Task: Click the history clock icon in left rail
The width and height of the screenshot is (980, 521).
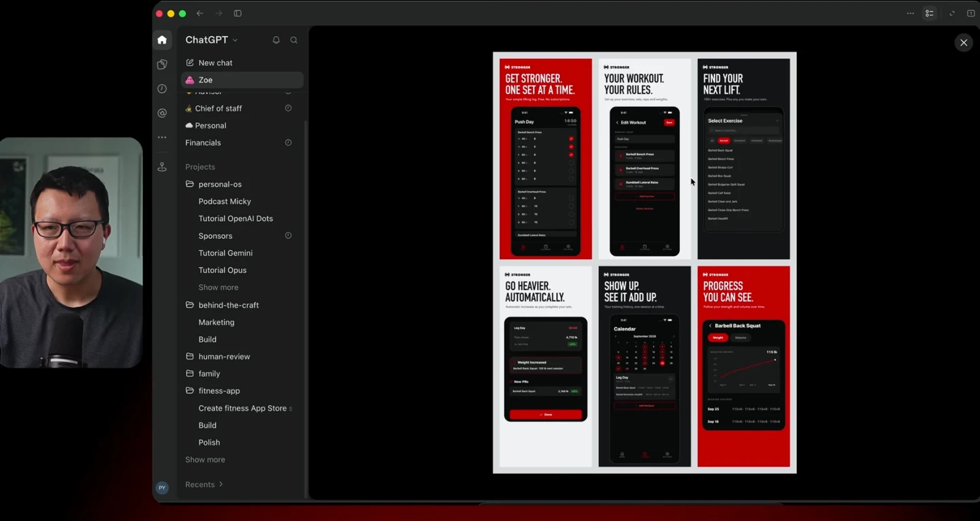Action: [162, 89]
